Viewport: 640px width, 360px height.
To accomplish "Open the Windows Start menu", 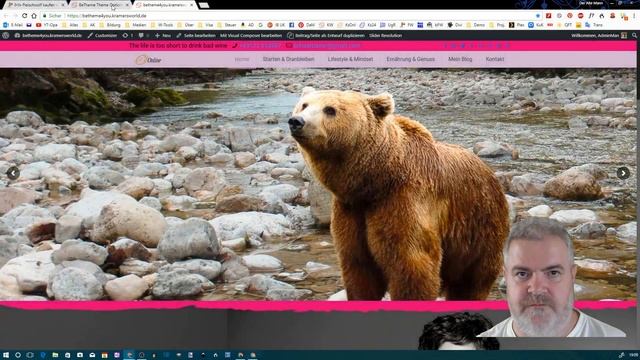I will (x=6, y=355).
